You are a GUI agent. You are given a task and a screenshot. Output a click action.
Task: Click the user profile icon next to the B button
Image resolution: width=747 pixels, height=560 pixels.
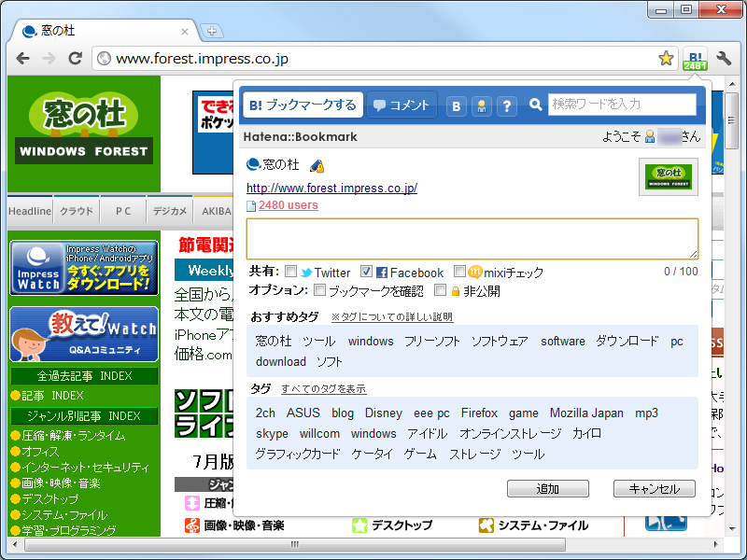(481, 105)
